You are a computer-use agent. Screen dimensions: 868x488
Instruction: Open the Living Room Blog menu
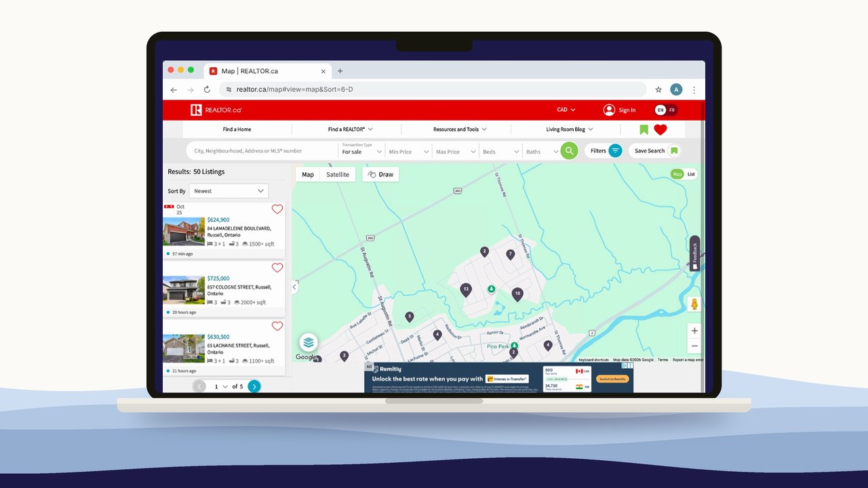click(570, 129)
